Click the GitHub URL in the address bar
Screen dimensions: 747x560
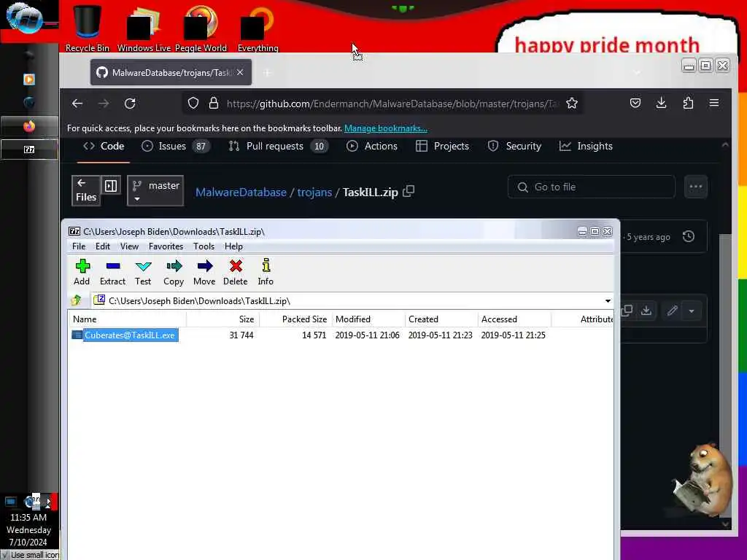click(x=392, y=104)
